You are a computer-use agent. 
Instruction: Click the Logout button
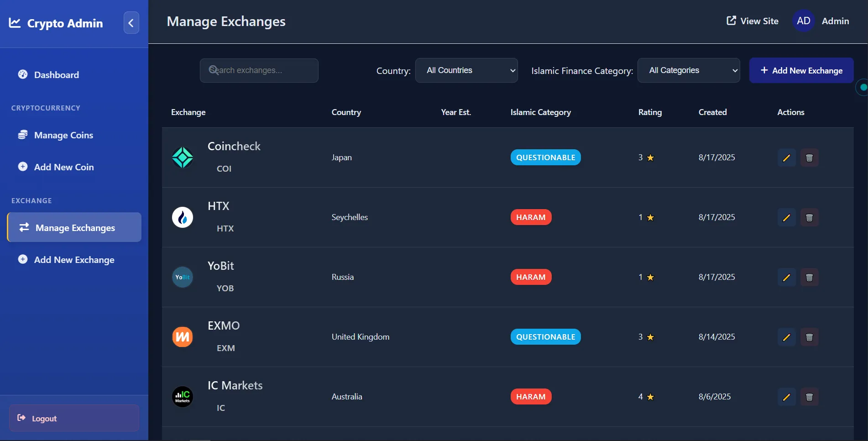click(x=74, y=418)
